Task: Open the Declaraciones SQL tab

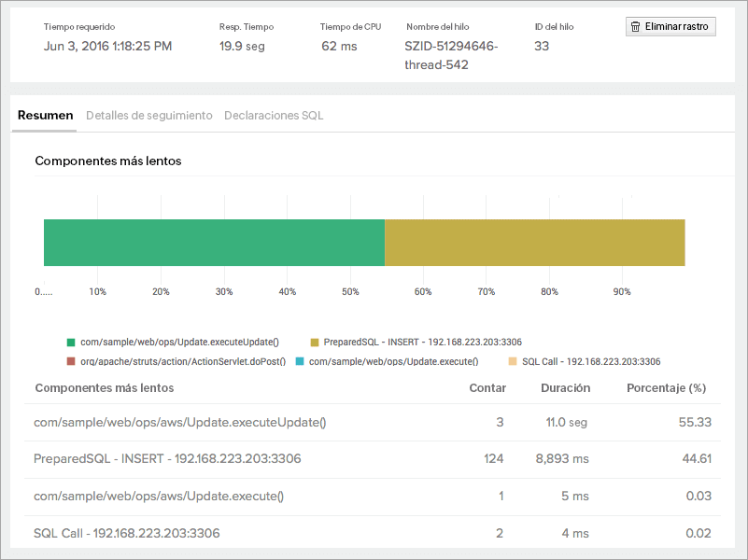Action: click(x=274, y=116)
